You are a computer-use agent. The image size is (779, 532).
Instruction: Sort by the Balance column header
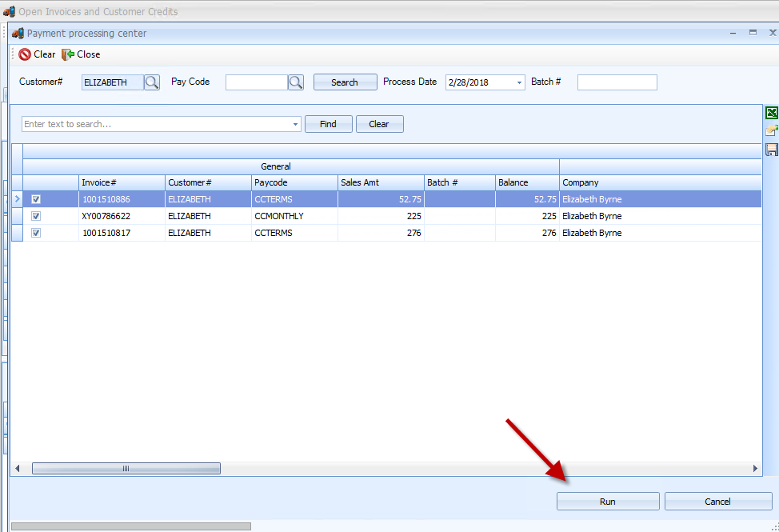tap(528, 182)
